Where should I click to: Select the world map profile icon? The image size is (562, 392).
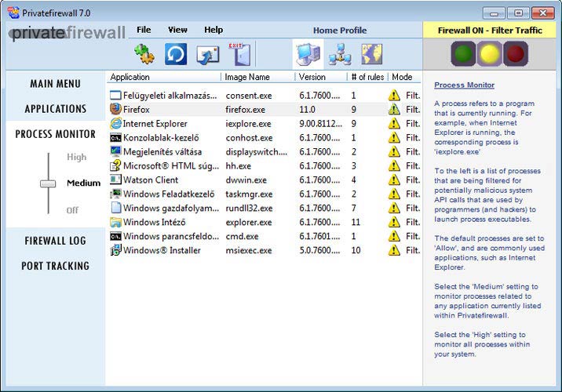pyautogui.click(x=372, y=54)
